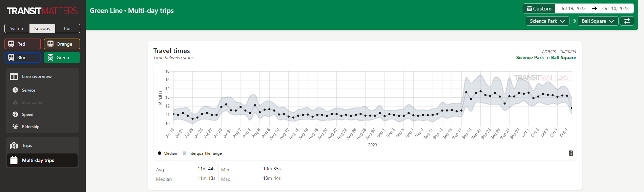Open the Ball Square destination dropdown
Viewport: 644px width, 192px height.
coord(598,21)
